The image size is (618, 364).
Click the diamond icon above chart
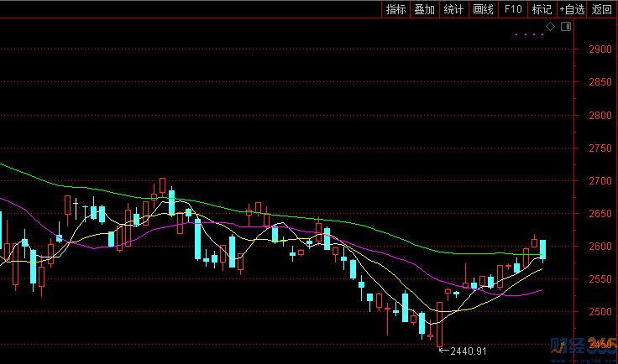point(550,26)
